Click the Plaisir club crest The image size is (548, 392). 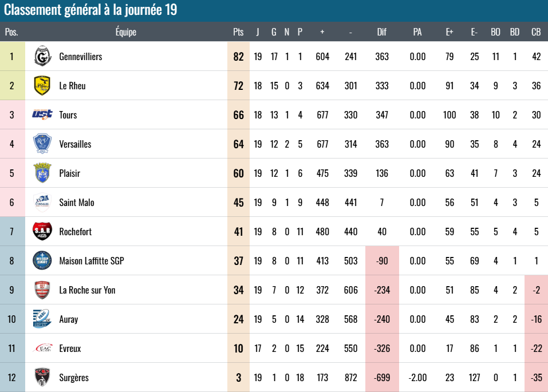[x=42, y=173]
